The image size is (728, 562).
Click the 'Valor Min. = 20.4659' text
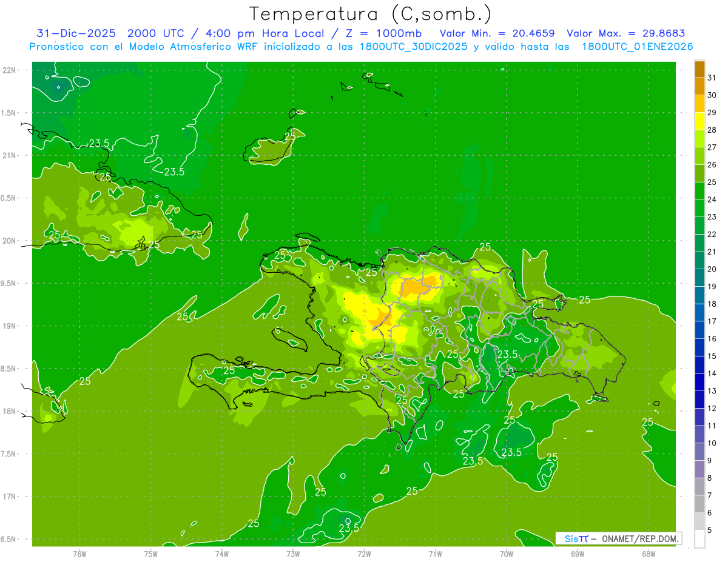point(496,33)
